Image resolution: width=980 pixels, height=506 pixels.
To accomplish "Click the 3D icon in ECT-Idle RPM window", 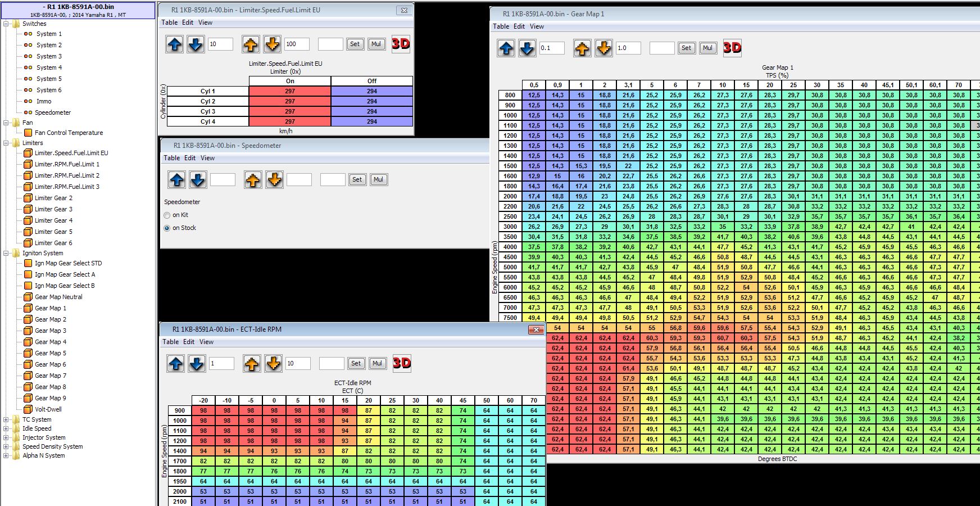I will 402,363.
